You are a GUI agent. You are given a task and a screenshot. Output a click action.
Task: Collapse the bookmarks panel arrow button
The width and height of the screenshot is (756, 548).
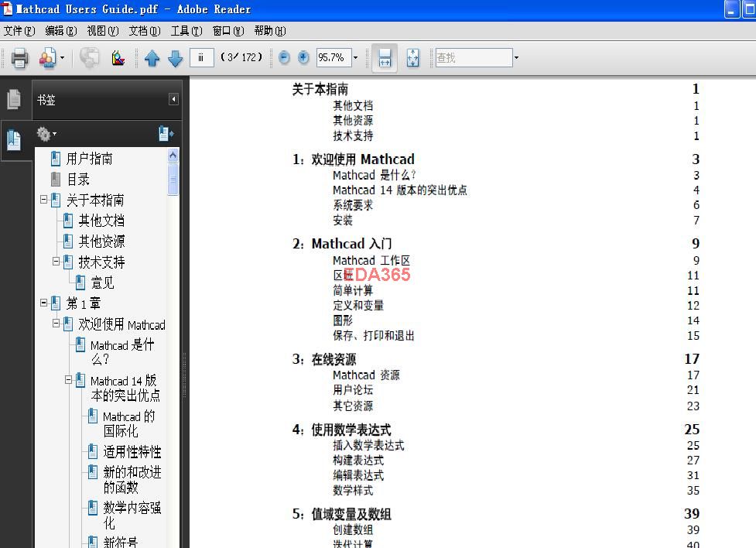173,99
